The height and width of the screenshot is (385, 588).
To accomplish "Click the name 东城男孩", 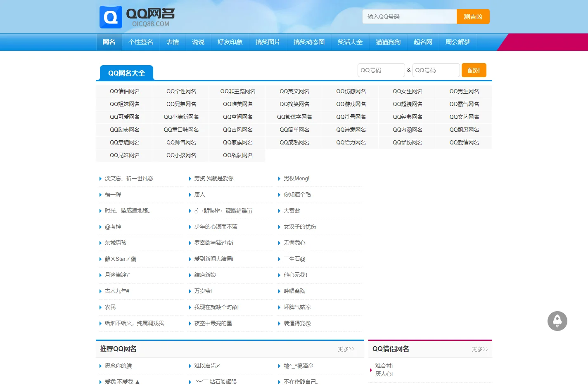I will click(116, 243).
